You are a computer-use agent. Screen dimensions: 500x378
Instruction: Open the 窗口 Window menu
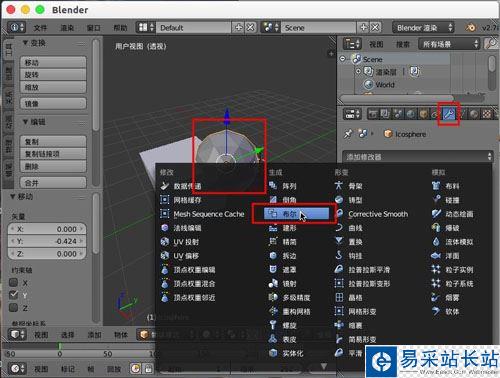click(93, 28)
